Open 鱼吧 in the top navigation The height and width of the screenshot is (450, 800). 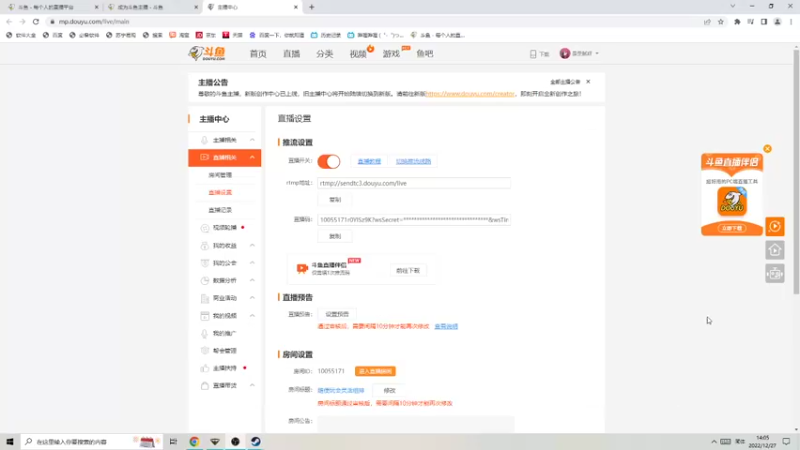(x=424, y=54)
